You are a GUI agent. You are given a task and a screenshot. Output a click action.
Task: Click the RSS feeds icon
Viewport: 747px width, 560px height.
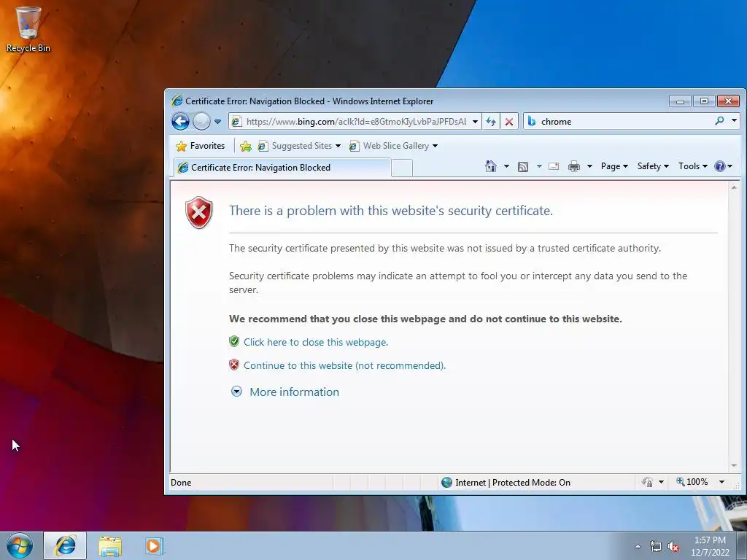(523, 166)
